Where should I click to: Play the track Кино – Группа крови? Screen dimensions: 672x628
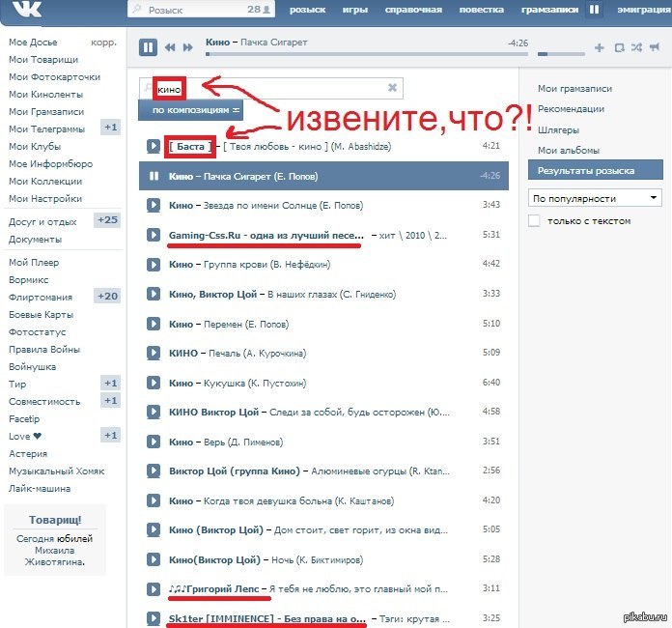(154, 264)
